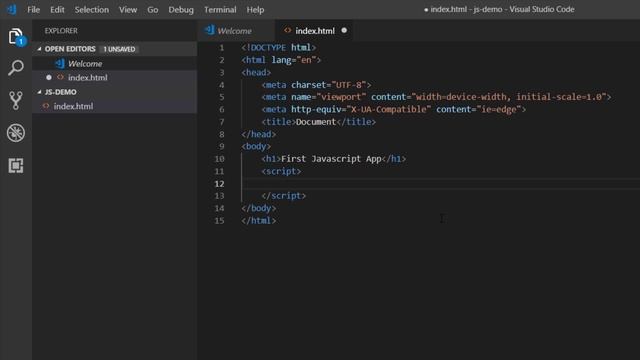Click the html lang="en" tag
The width and height of the screenshot is (640, 360).
281,60
